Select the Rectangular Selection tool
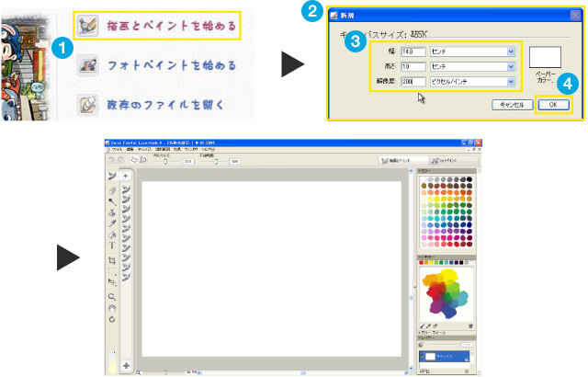 point(112,271)
